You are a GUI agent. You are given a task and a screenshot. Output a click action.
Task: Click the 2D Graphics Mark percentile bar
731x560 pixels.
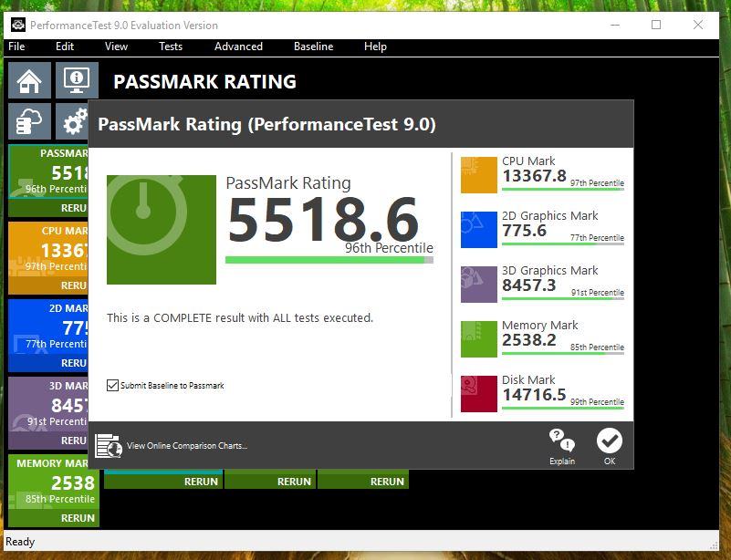click(x=563, y=244)
